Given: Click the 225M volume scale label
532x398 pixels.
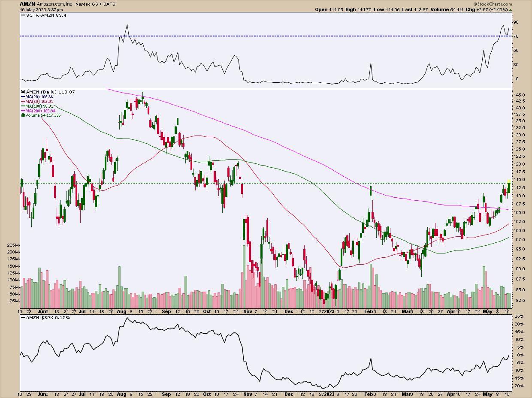Looking at the screenshot, I should tap(12, 245).
